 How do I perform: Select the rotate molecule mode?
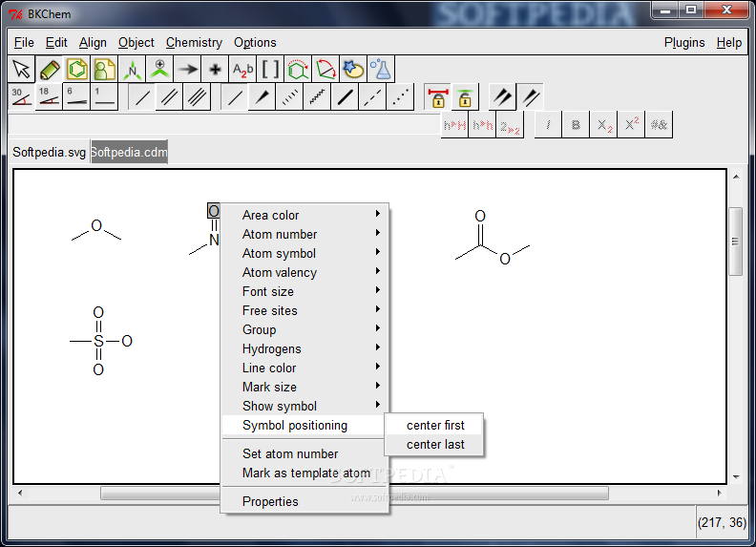pos(298,70)
